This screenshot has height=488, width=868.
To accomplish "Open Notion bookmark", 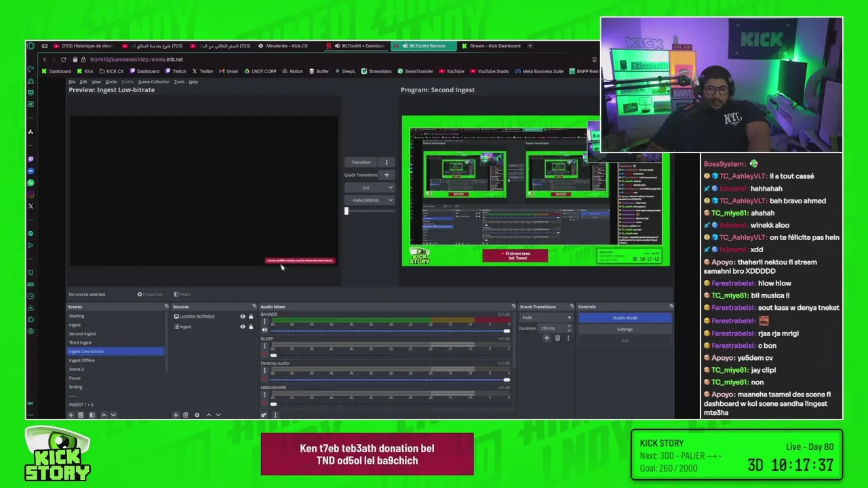I will tap(292, 71).
